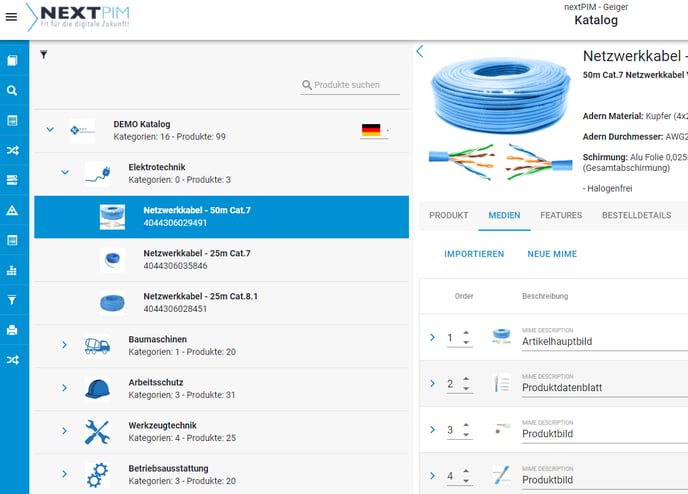The height and width of the screenshot is (494, 688).
Task: Click the Arbeitsschutz hard hat icon
Action: coord(97,388)
